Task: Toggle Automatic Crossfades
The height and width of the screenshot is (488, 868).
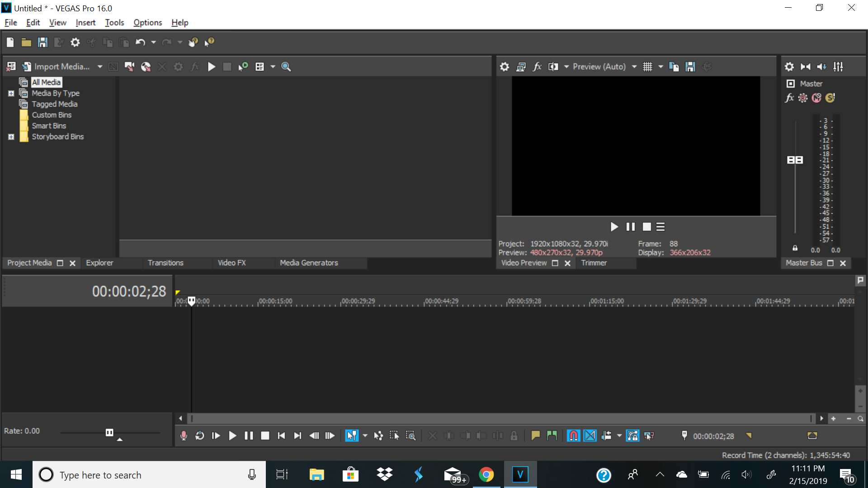Action: point(590,436)
